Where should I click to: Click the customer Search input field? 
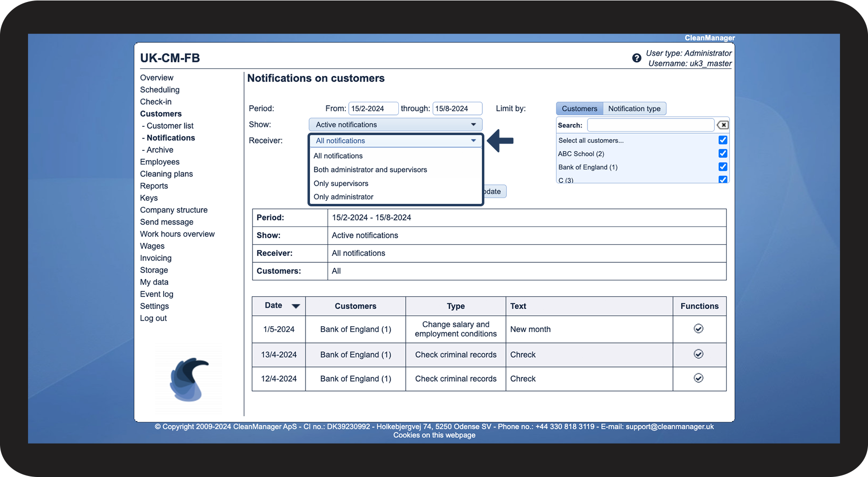click(650, 125)
